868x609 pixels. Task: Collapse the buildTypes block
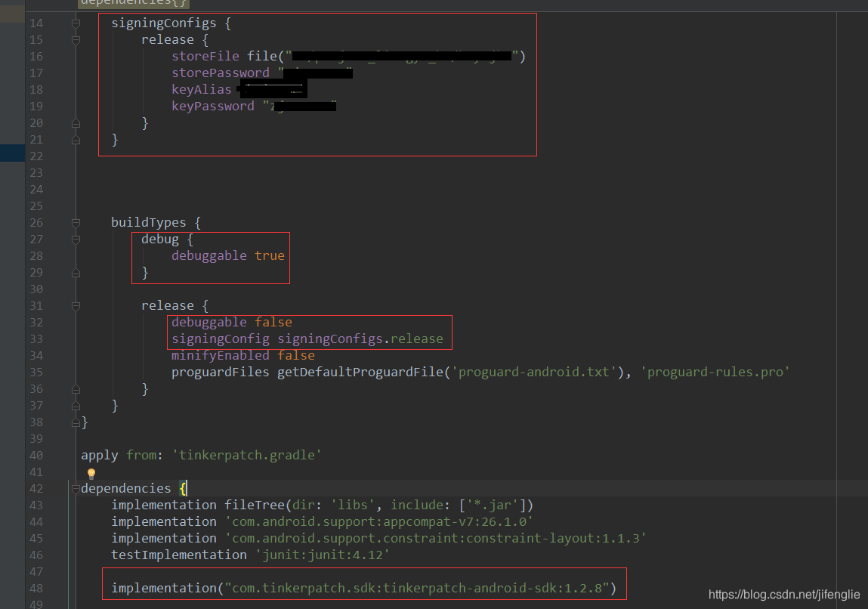75,222
